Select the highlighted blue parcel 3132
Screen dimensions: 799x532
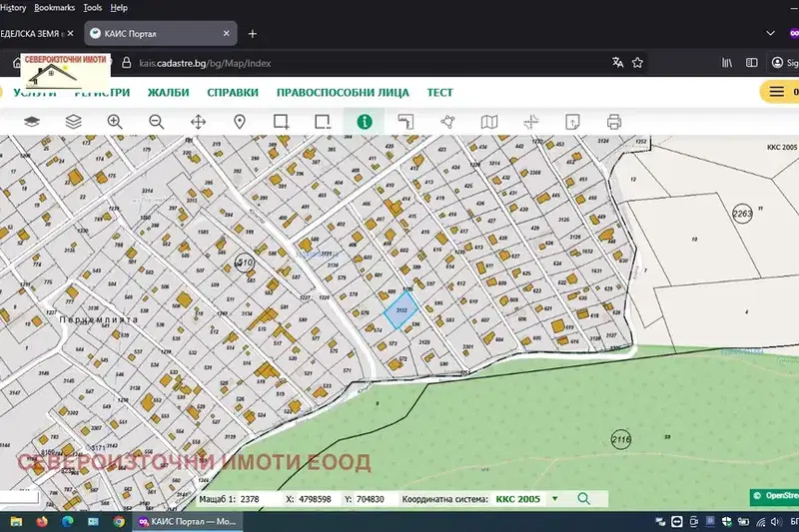click(401, 310)
